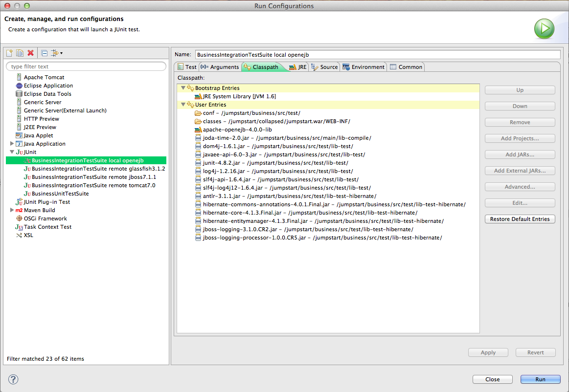The width and height of the screenshot is (569, 392).
Task: Expand the Java Application tree node
Action: coord(12,144)
